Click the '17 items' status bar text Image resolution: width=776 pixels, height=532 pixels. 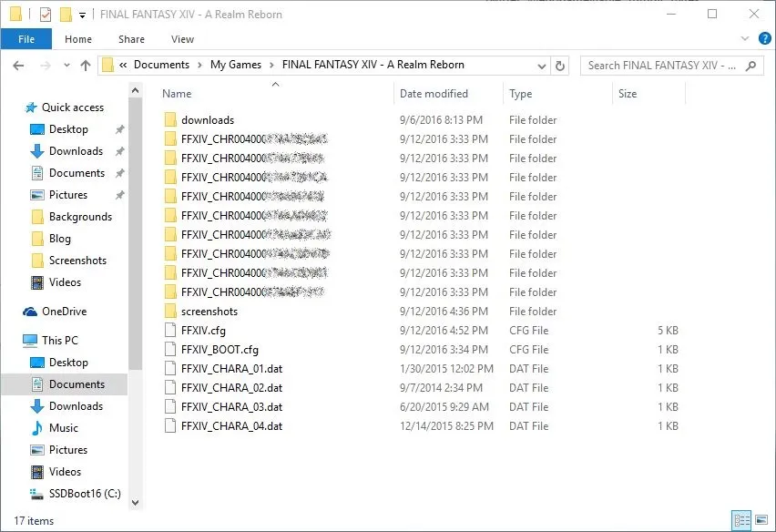coord(34,521)
